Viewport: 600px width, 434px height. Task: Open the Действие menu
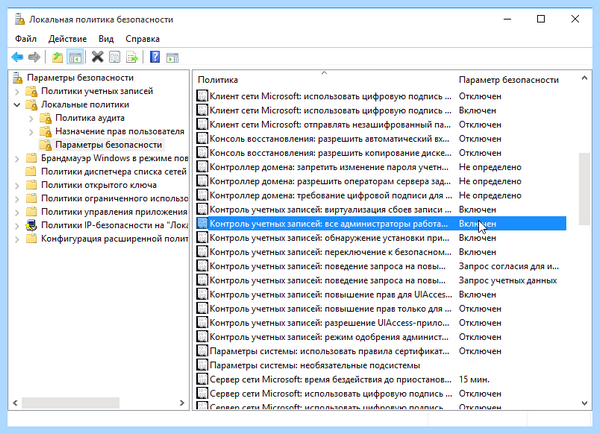[67, 39]
